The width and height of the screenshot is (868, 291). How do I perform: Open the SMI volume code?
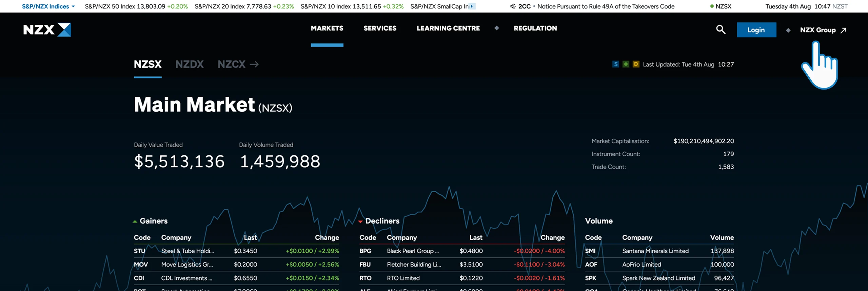point(590,251)
